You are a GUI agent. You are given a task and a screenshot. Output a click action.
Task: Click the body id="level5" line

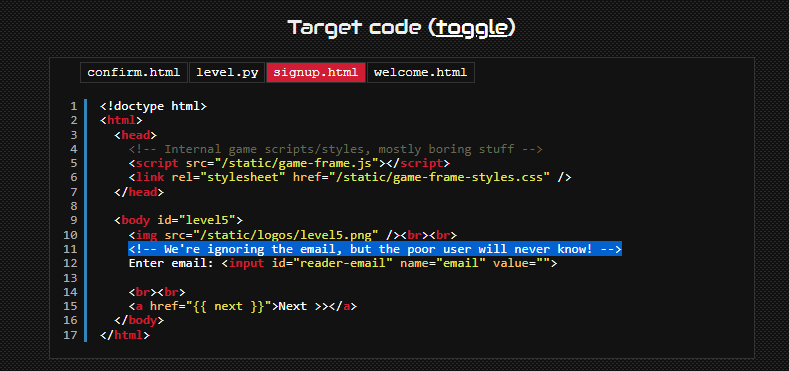[x=179, y=220]
